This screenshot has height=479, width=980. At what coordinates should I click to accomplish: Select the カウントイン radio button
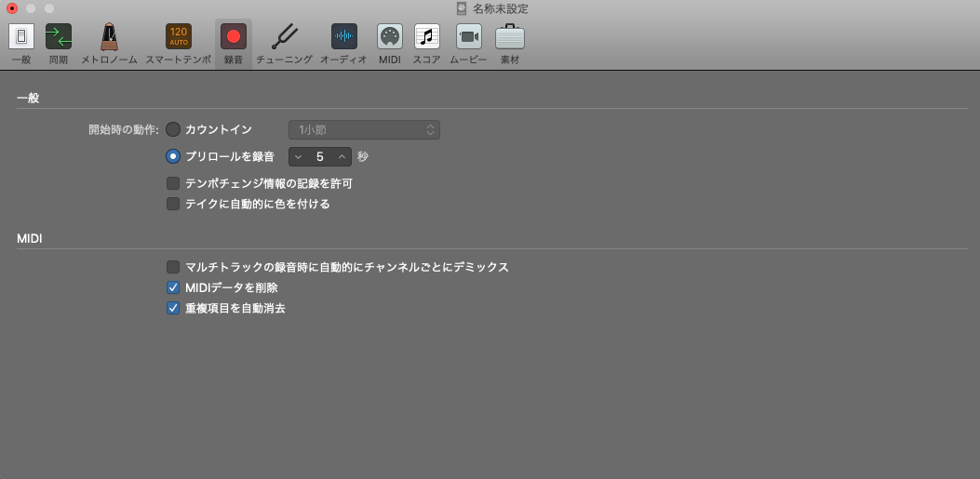tap(173, 130)
